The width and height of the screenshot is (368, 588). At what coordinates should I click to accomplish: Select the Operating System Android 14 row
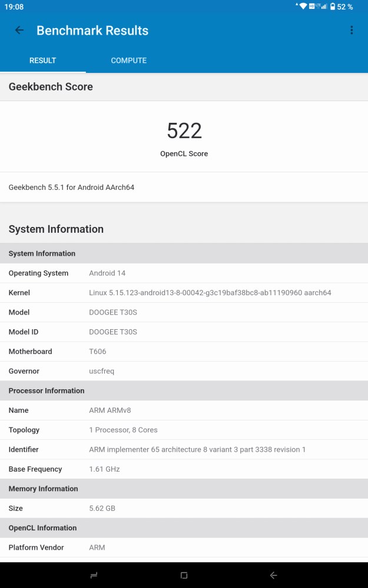click(x=184, y=273)
